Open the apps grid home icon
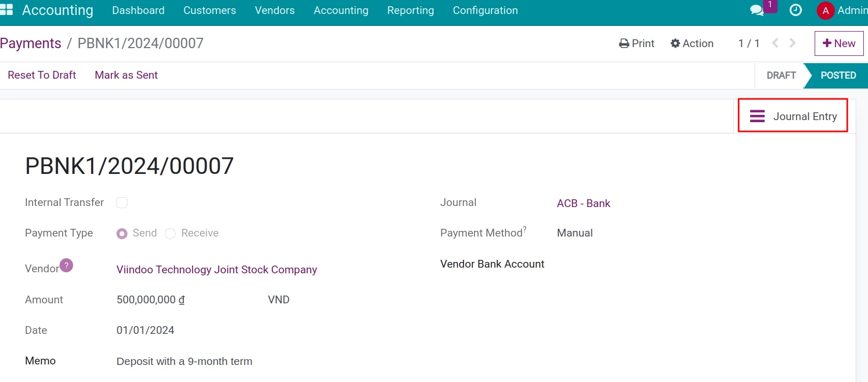Image resolution: width=868 pixels, height=382 pixels. click(6, 10)
